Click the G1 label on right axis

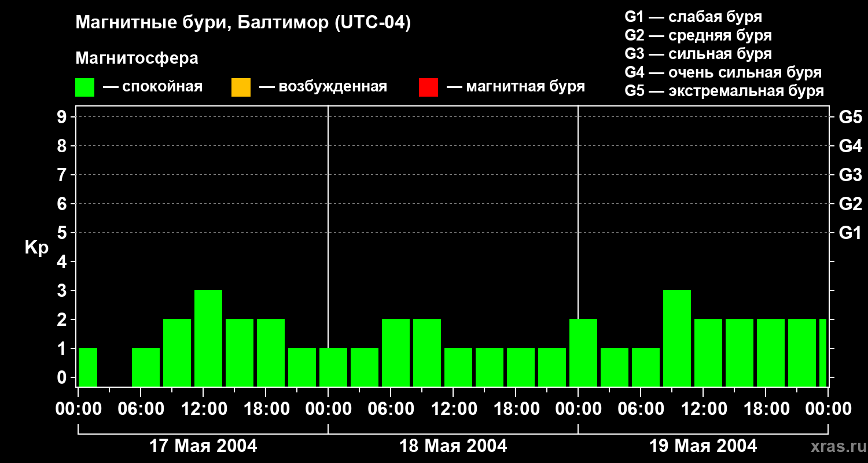point(850,233)
